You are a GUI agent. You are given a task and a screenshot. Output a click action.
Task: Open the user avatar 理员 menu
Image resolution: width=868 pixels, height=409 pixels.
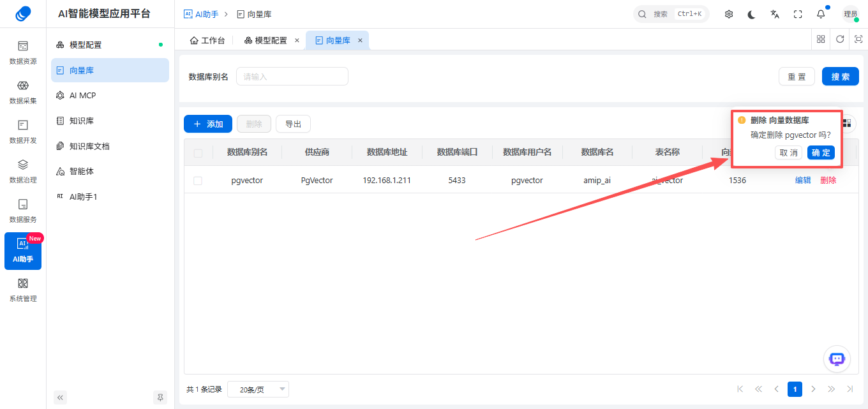pos(850,14)
